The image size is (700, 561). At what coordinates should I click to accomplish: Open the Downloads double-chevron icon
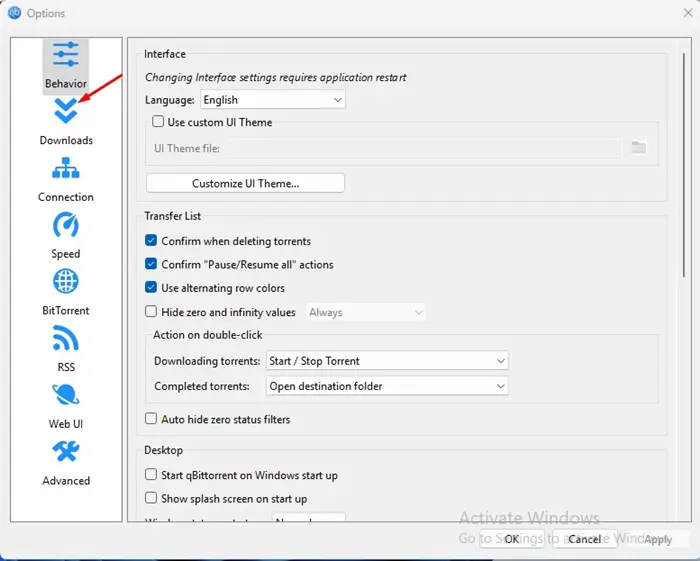66,111
